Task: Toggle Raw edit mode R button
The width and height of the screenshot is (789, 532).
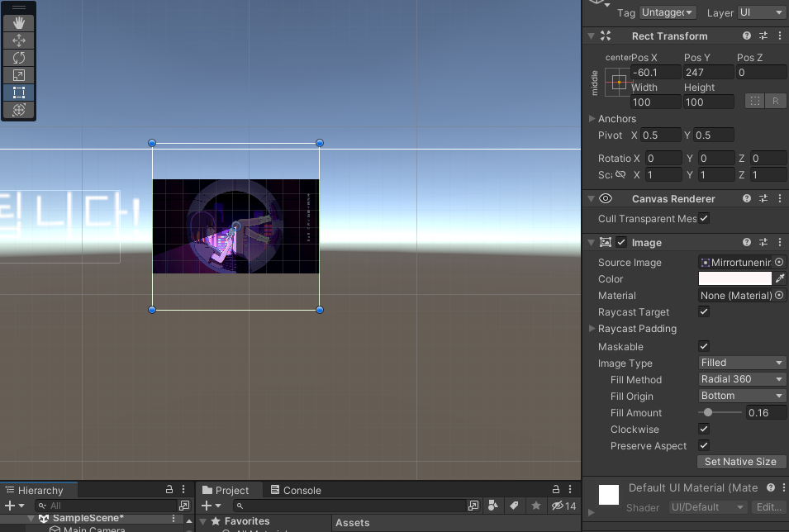Action: 776,101
